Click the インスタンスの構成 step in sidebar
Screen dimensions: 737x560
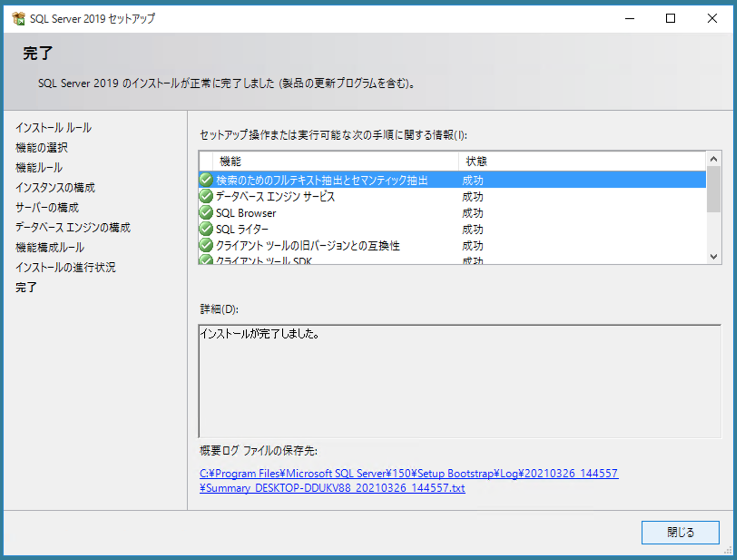[55, 187]
